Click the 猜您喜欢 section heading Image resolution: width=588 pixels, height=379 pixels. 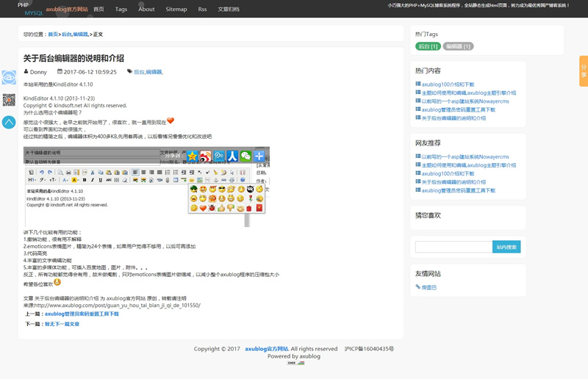click(428, 215)
